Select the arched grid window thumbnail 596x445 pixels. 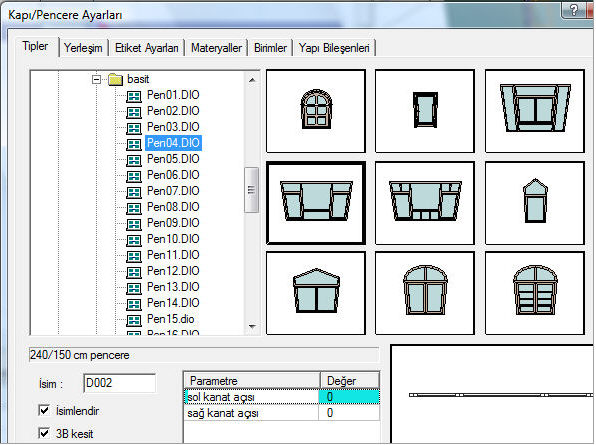pos(316,111)
